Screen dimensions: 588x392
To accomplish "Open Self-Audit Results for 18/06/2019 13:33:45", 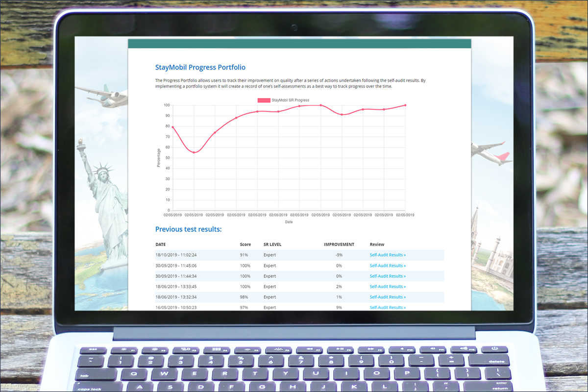I will point(388,287).
